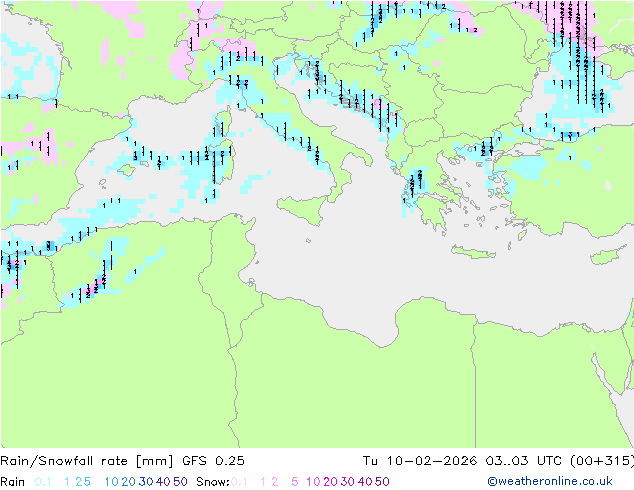Click the snow legend value 50
The height and width of the screenshot is (490, 634).
click(382, 482)
